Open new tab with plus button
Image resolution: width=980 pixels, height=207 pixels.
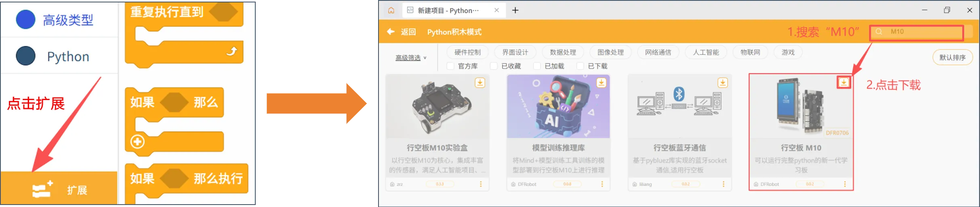[x=515, y=10]
